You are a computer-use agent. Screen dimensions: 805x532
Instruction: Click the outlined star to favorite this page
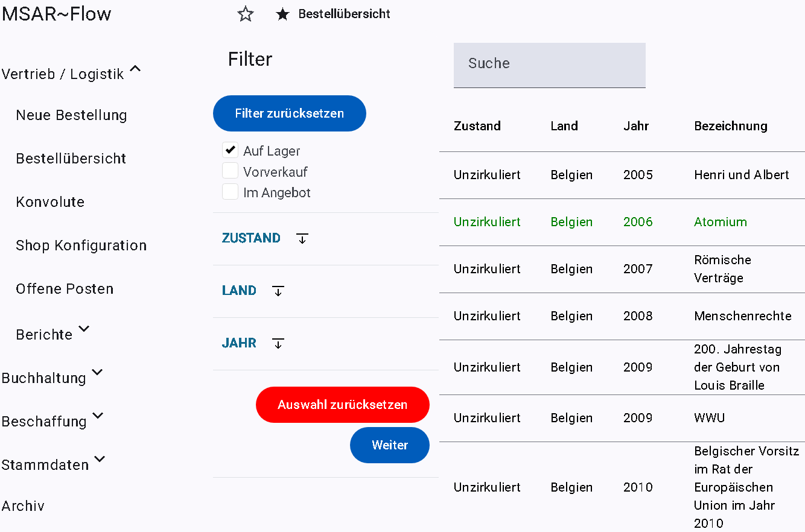click(246, 13)
